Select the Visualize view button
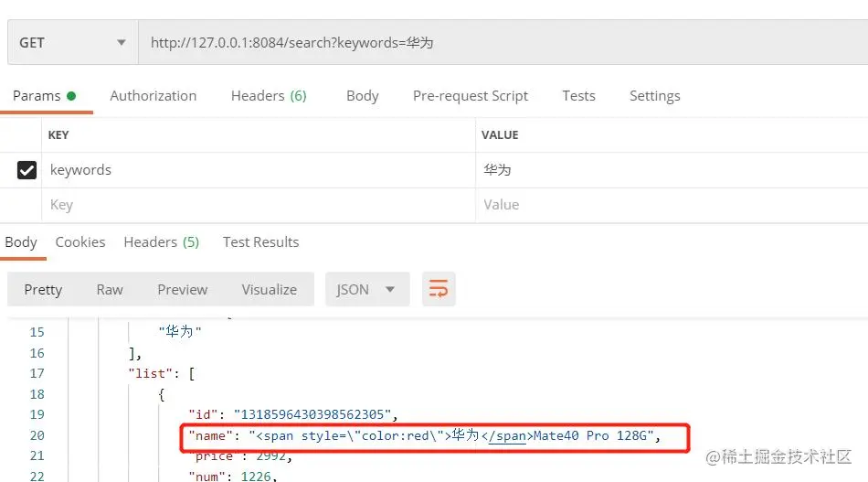 coord(269,290)
